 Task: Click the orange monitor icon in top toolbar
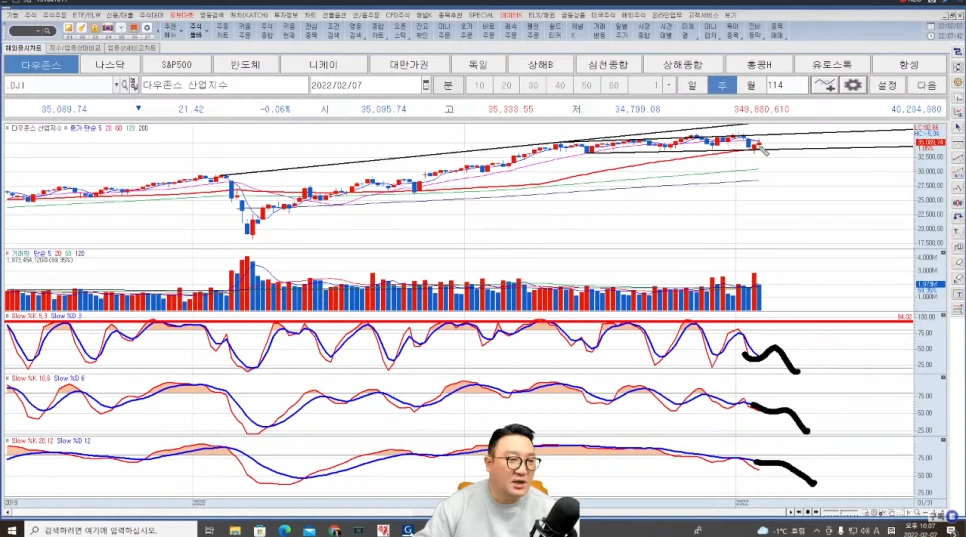(134, 28)
